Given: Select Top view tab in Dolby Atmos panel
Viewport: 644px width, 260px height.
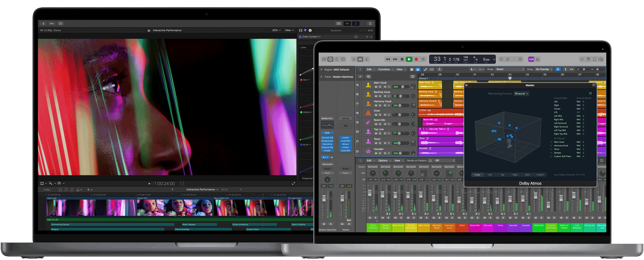Looking at the screenshot, I should (x=502, y=175).
